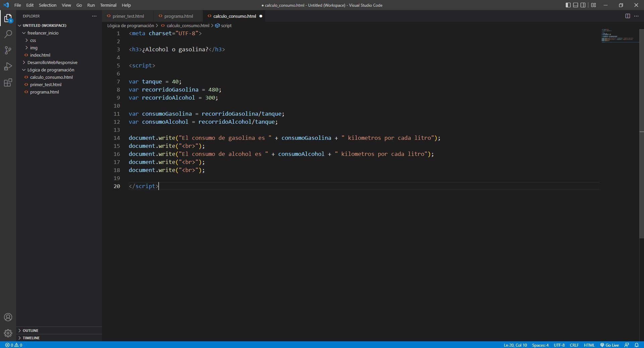Click the Customize Layout icon

pyautogui.click(x=594, y=5)
